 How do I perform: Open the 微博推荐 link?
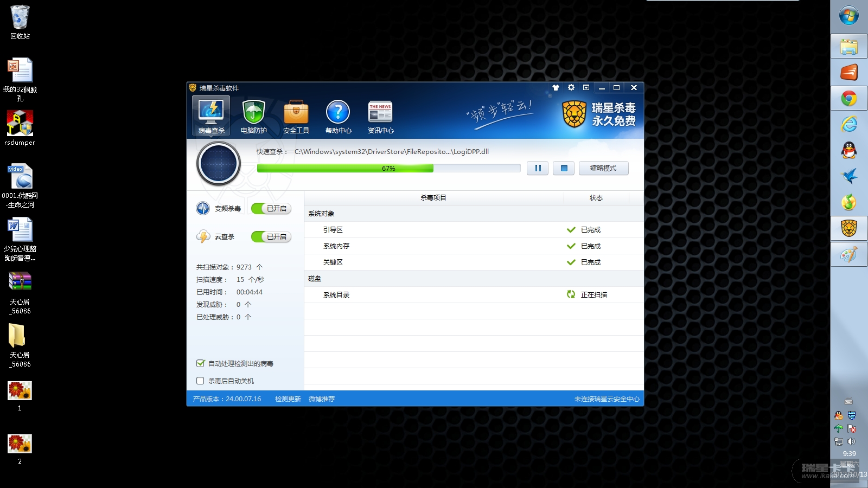322,399
